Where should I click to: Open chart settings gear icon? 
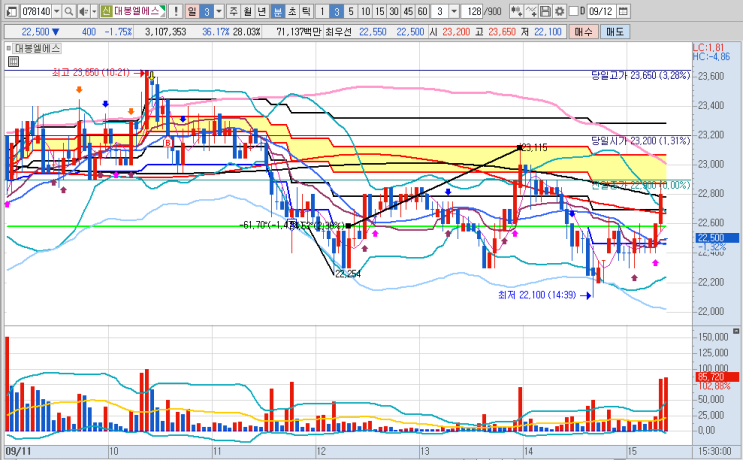point(559,11)
